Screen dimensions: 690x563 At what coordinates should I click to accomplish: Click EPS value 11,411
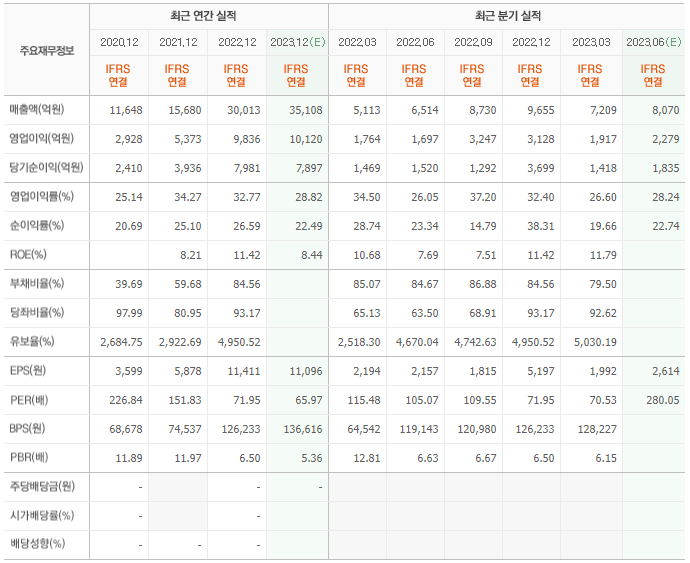[244, 372]
